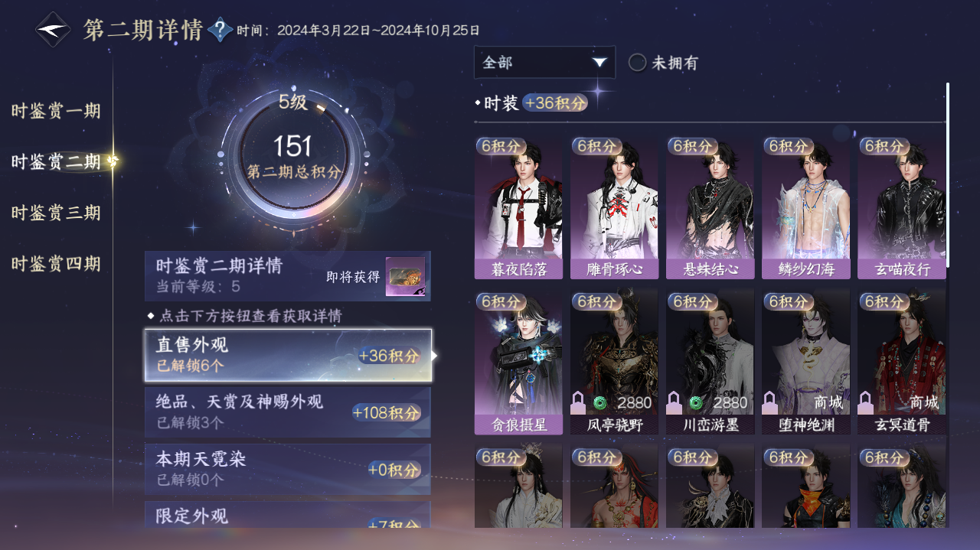This screenshot has height=550, width=980.
Task: Expand the 直售外观 category row
Action: (x=288, y=355)
